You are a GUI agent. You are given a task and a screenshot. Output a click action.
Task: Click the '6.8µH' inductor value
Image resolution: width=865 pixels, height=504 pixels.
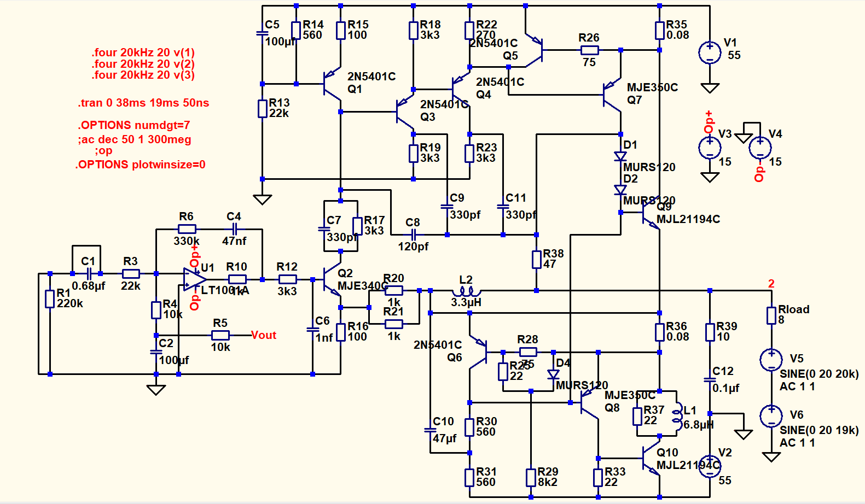pyautogui.click(x=699, y=425)
